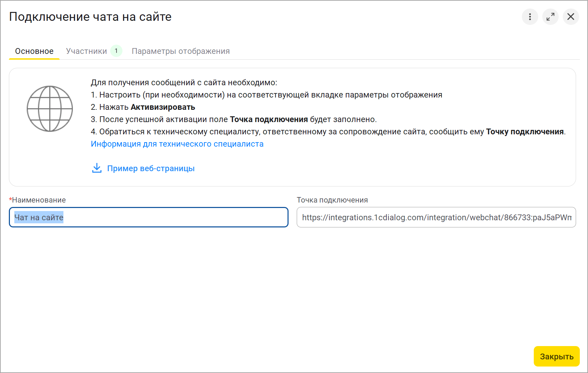
Task: Click the highlighted "Чат на сайте" text
Action: pos(39,218)
